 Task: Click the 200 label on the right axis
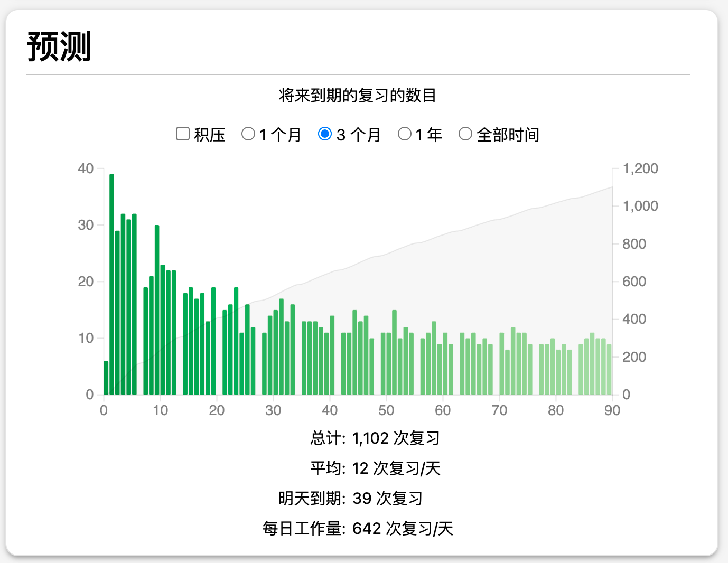634,357
